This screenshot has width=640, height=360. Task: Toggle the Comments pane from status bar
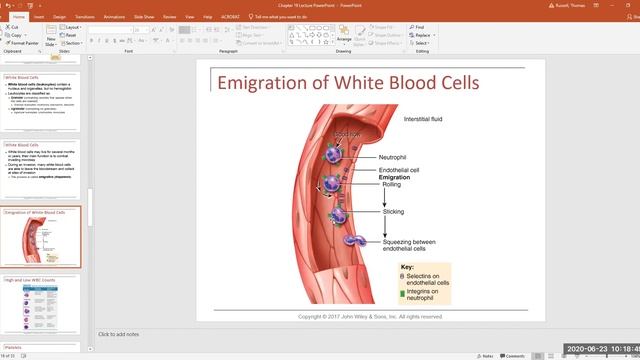tap(512, 356)
